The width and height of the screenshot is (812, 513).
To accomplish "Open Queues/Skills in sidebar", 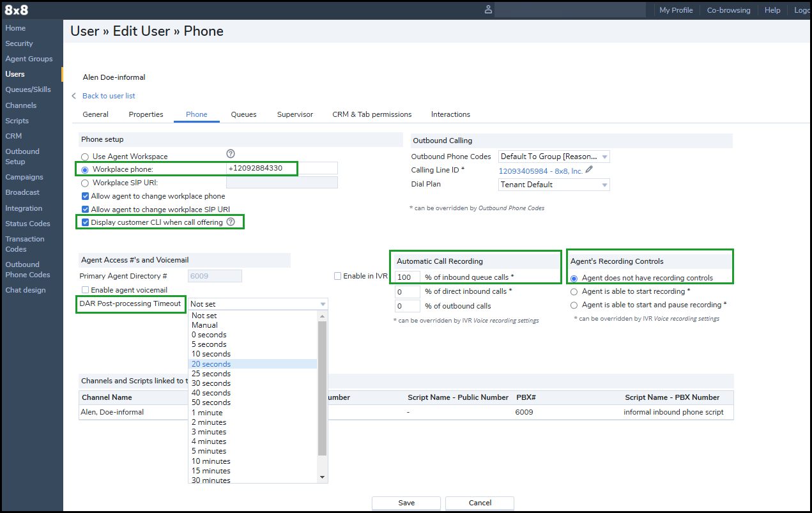I will click(x=28, y=89).
